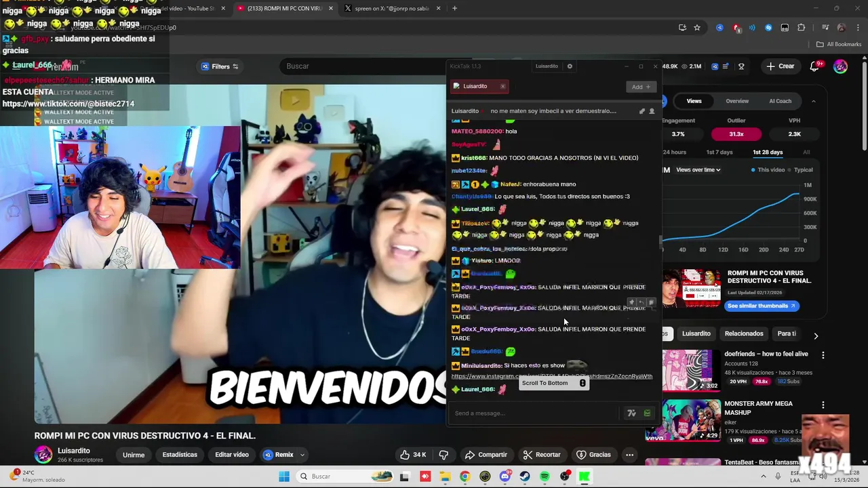
Task: Pin the hovered chat message
Action: click(631, 302)
